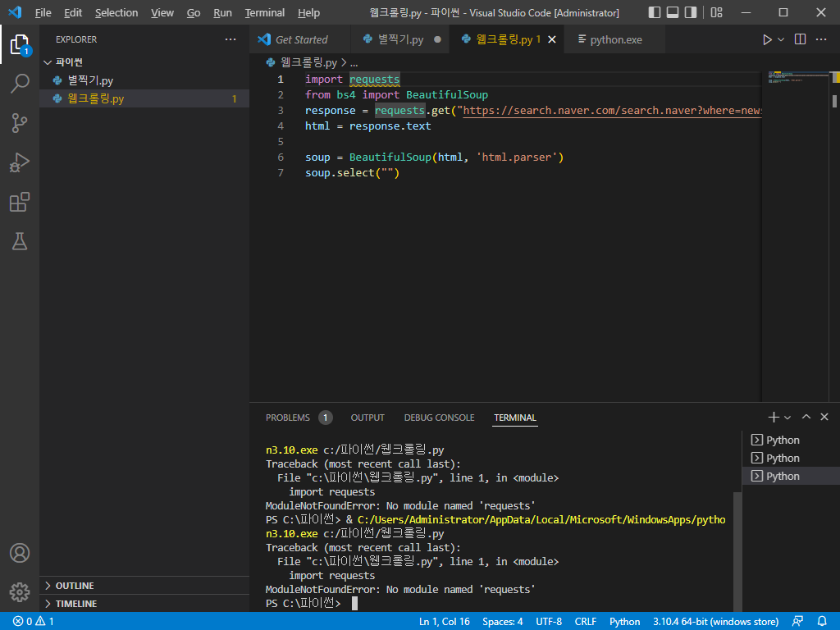Click errors and warnings status indicator

click(x=33, y=622)
